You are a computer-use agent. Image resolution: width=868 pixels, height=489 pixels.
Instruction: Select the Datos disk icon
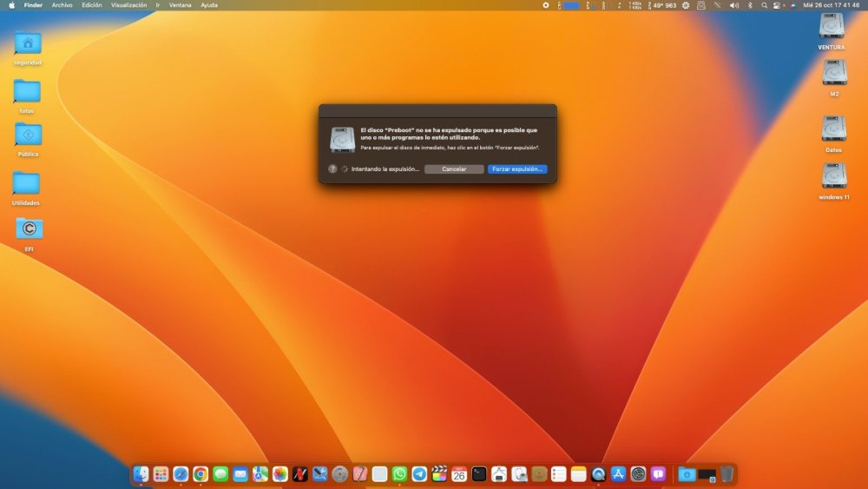[x=833, y=129]
